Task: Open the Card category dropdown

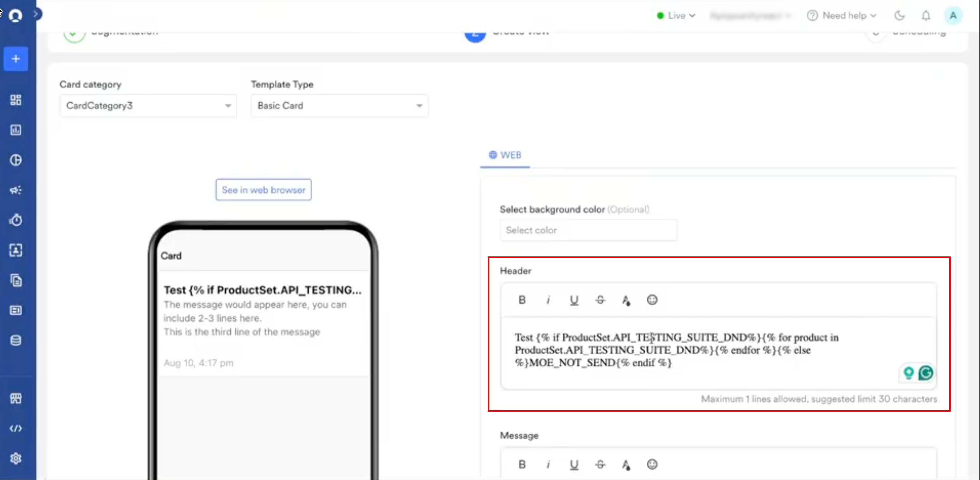Action: click(148, 106)
